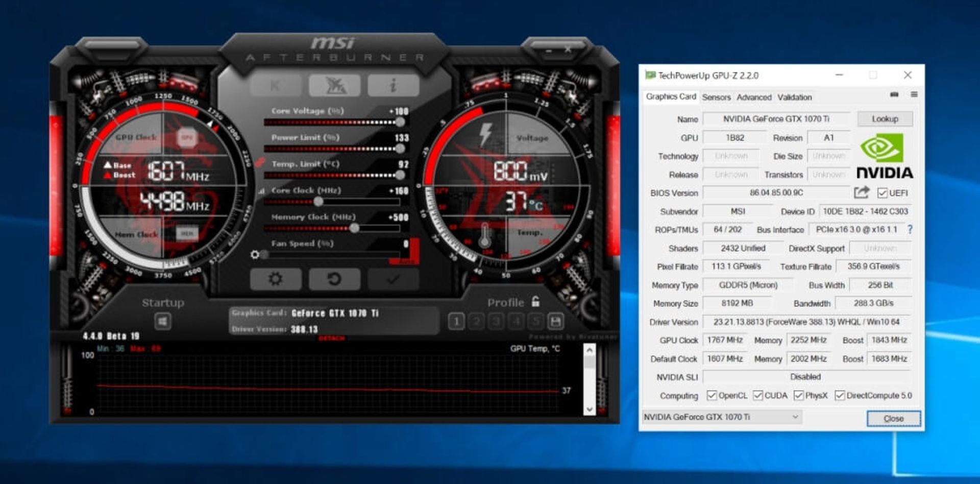
Task: Switch to the Sensors tab in GPU-Z
Action: (716, 97)
